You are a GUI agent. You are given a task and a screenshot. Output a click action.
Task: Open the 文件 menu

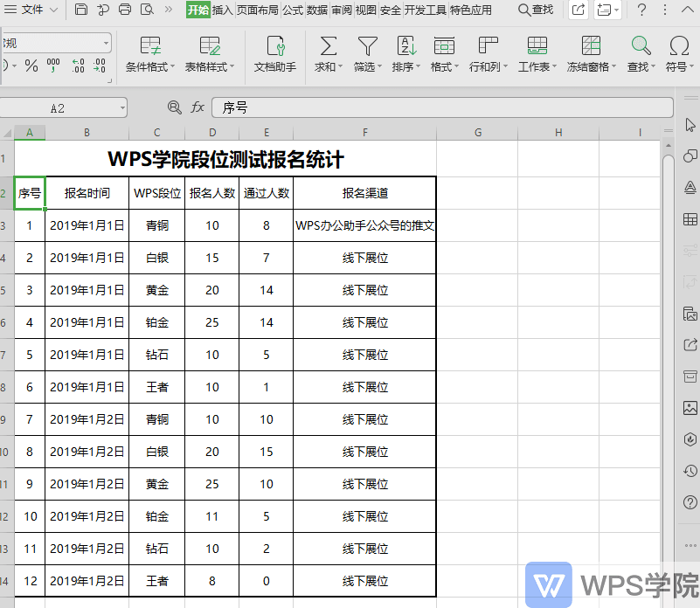[x=31, y=10]
